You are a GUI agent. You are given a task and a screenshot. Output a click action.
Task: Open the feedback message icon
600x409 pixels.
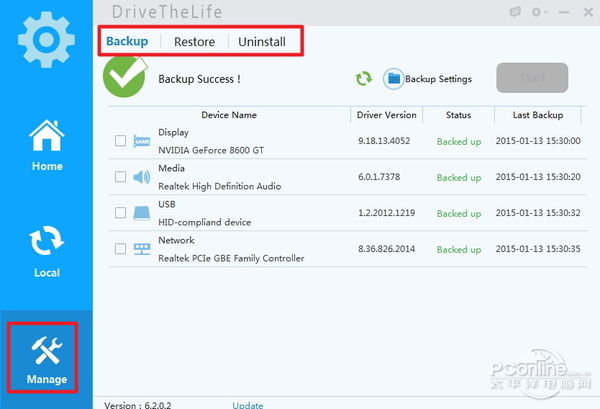(x=515, y=12)
